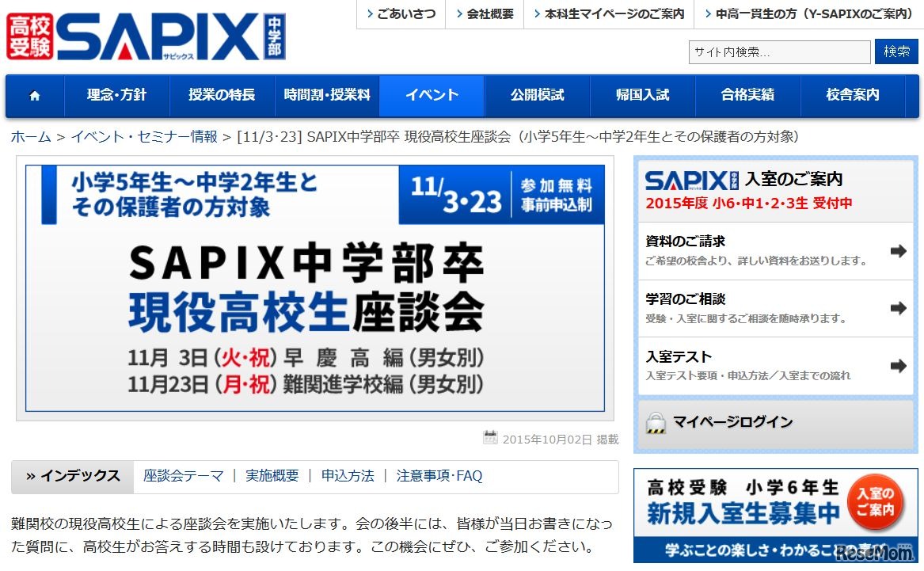Click arrow icon beside 資料のご請求
The width and height of the screenshot is (924, 571).
click(898, 252)
